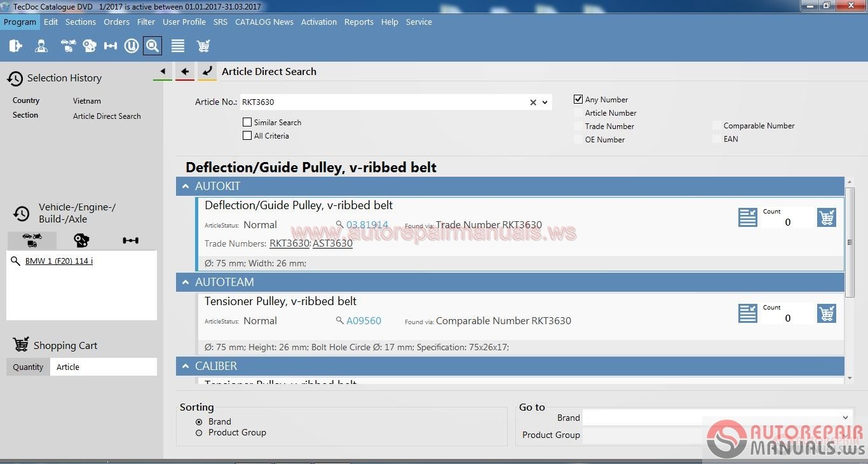The image size is (868, 464).
Task: Open the Edit menu
Action: point(51,22)
